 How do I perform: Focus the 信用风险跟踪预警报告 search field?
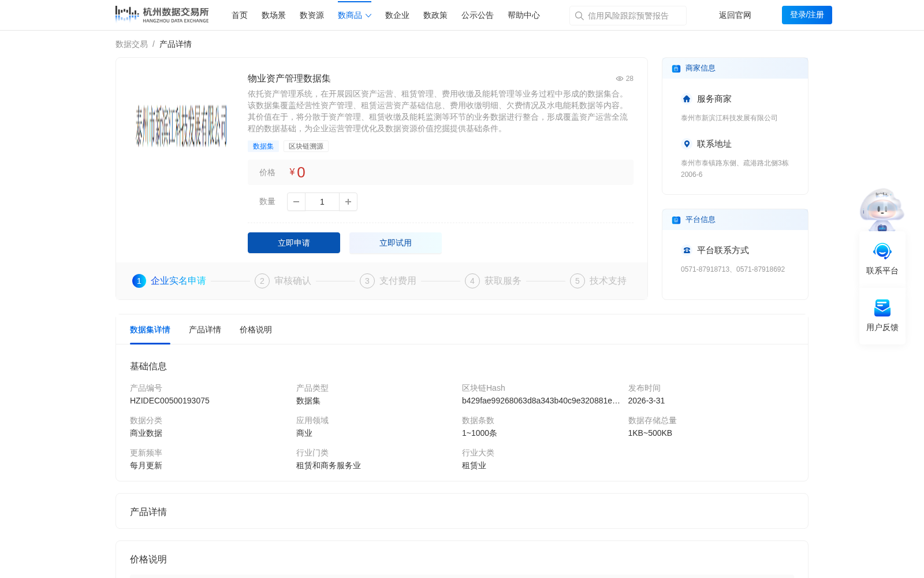tap(628, 16)
